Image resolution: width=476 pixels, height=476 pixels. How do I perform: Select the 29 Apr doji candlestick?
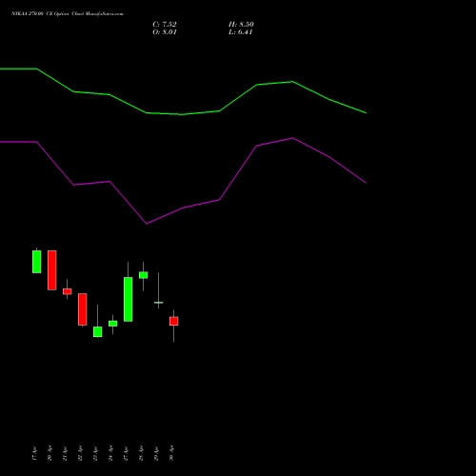159,303
